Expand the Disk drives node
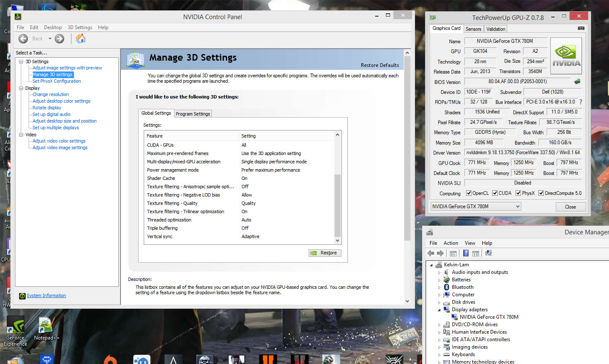Image resolution: width=609 pixels, height=364 pixels. point(439,303)
